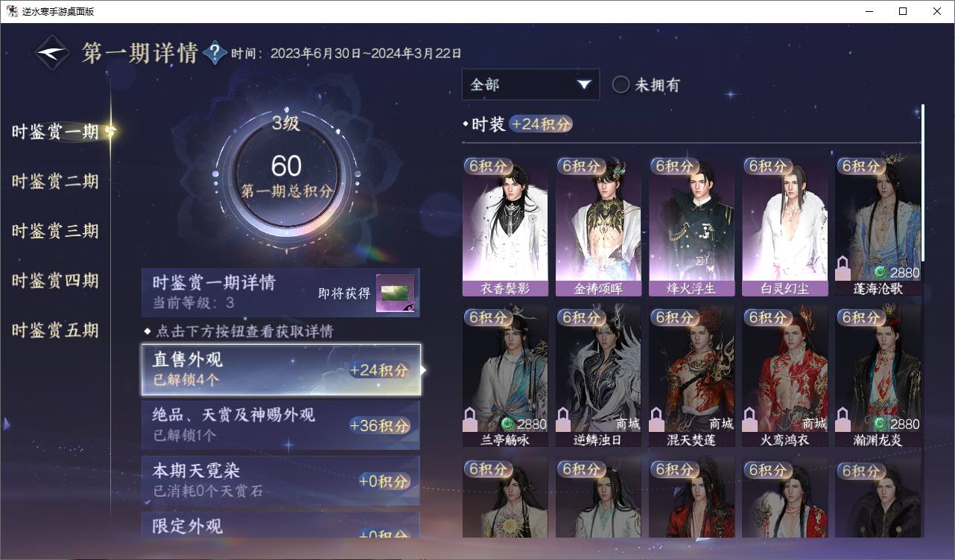
Task: Click the back arrow diamond icon
Action: pyautogui.click(x=53, y=53)
